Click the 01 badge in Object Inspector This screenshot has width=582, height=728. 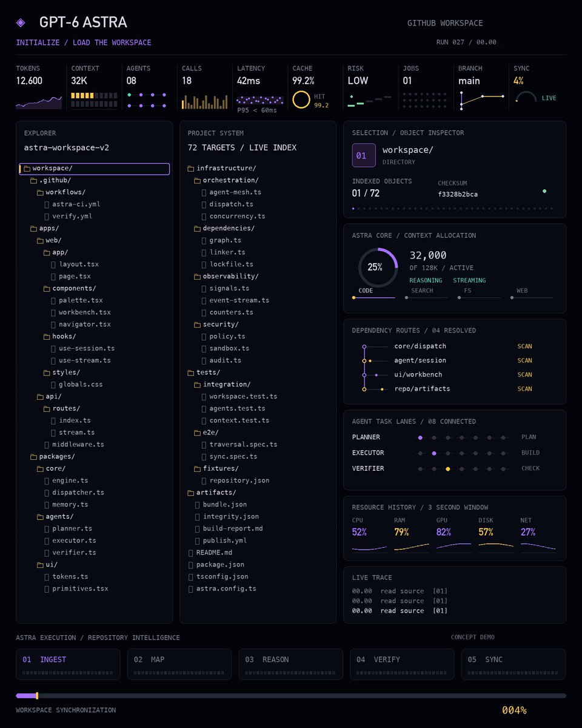(364, 155)
